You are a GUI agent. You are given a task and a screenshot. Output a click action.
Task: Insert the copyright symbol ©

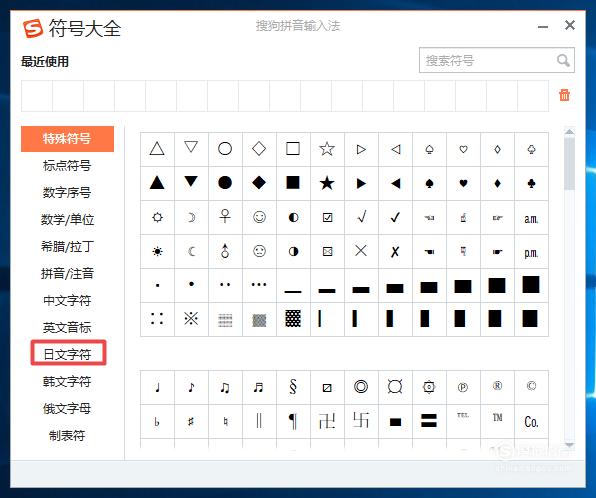click(531, 387)
